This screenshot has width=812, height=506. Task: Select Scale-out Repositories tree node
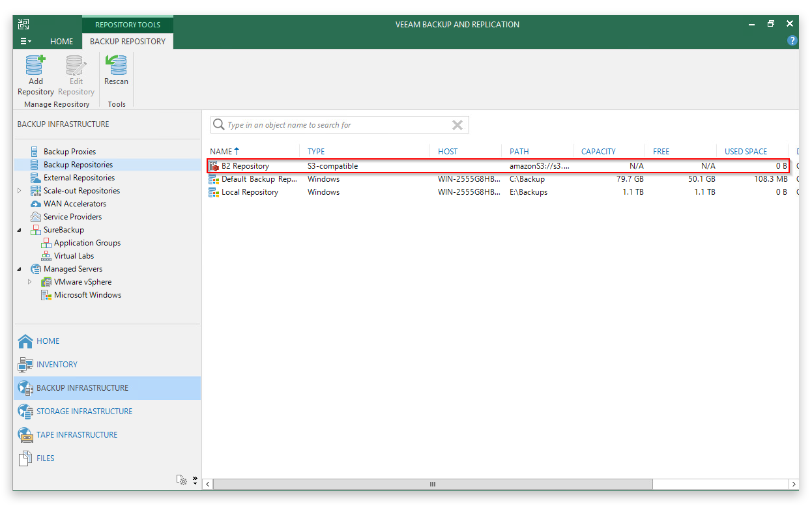tap(81, 191)
